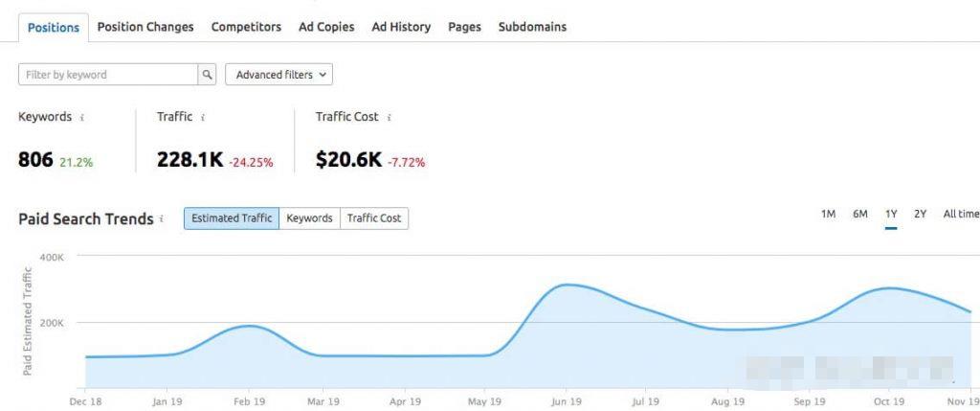The height and width of the screenshot is (411, 980).
Task: Click the search magnifier icon
Action: pyautogui.click(x=207, y=75)
